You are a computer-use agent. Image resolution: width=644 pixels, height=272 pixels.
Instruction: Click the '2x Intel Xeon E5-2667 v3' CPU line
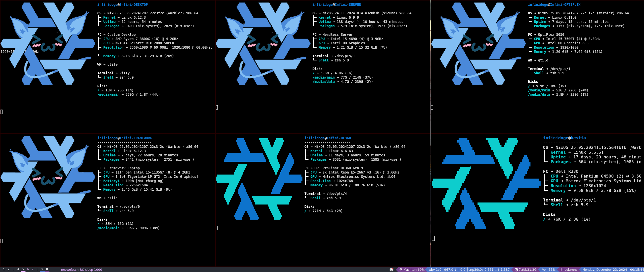355,172
